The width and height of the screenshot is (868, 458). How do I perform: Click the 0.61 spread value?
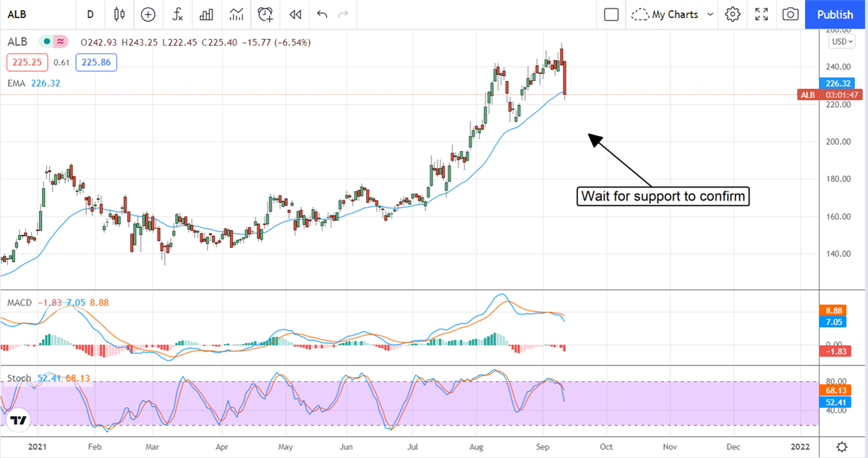[x=61, y=63]
